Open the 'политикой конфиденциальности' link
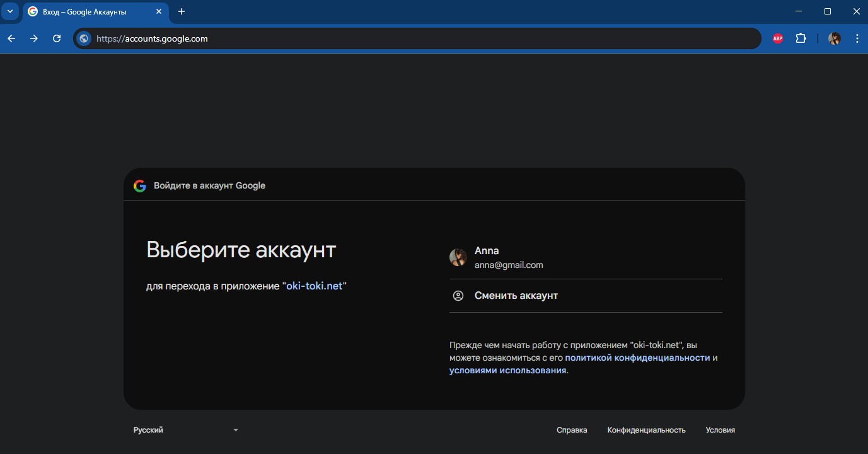The height and width of the screenshot is (454, 868). point(637,358)
